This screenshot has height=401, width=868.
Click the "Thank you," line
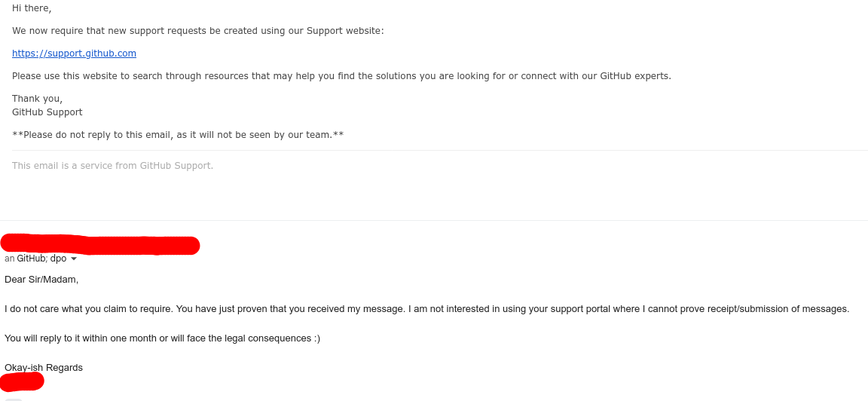pyautogui.click(x=38, y=99)
